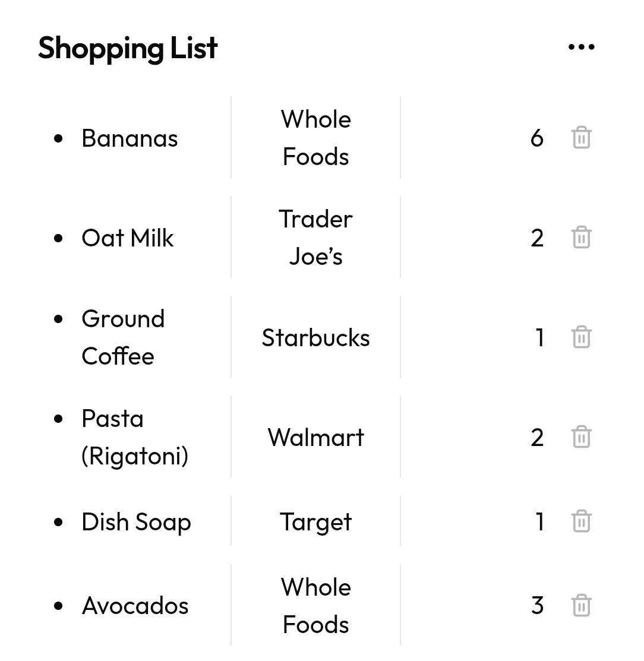Screen dimensions: 644x661
Task: Click the Trader Joe's store cell
Action: pos(316,238)
